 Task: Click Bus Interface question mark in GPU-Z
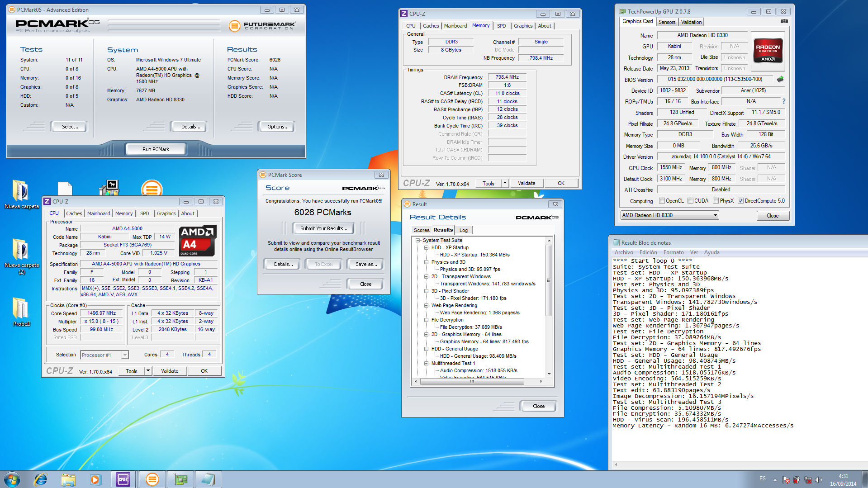click(x=784, y=101)
